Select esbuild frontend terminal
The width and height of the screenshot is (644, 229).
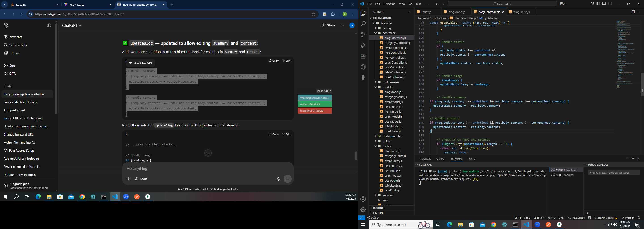[x=566, y=170]
